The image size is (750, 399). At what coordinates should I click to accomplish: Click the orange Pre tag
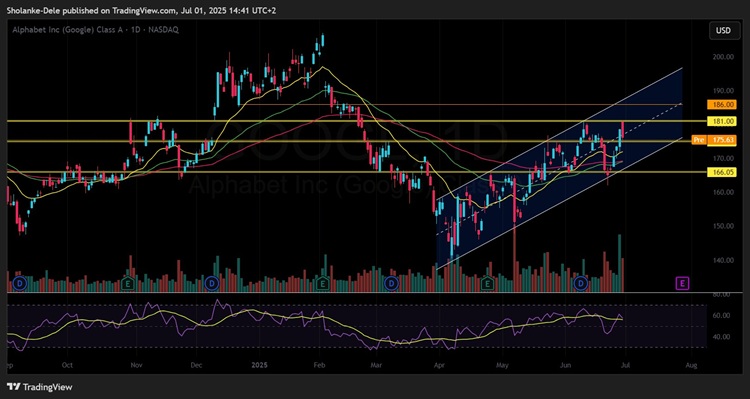coord(699,140)
